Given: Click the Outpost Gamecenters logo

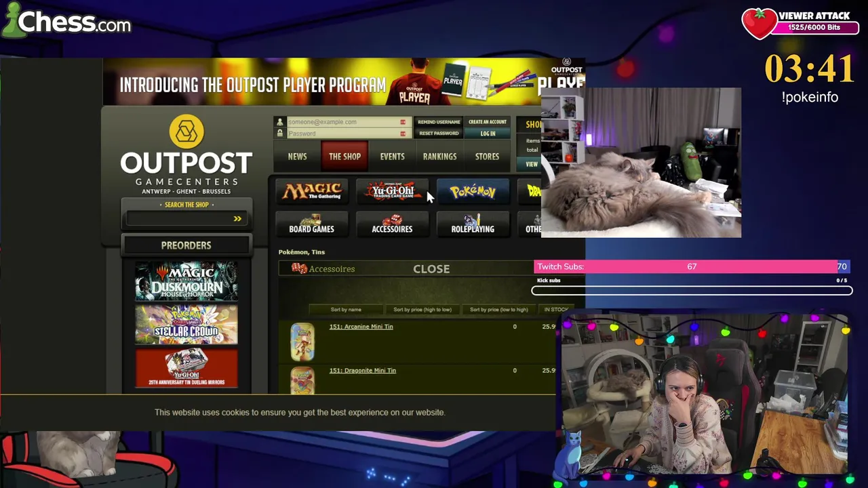Looking at the screenshot, I should (x=186, y=154).
